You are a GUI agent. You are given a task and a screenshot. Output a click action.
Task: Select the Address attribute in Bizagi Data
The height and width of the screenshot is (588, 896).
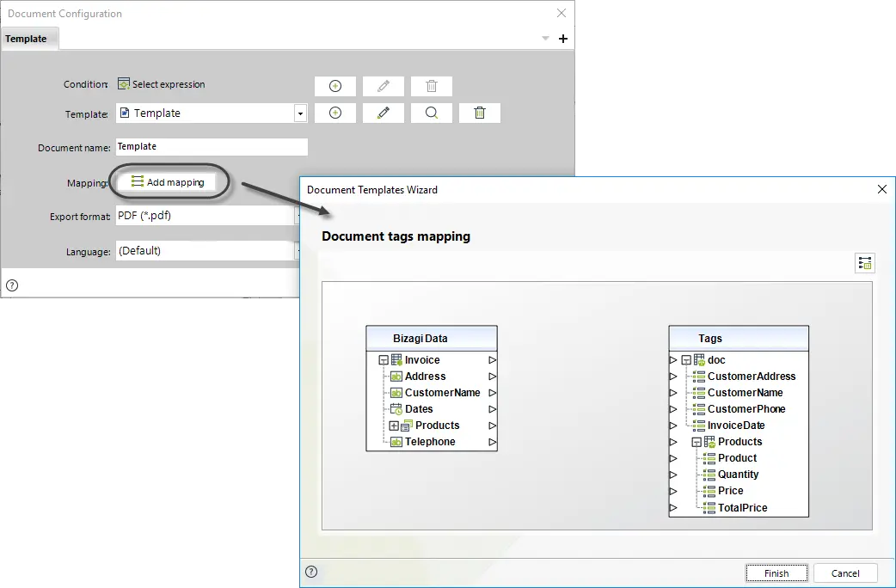[x=425, y=377]
